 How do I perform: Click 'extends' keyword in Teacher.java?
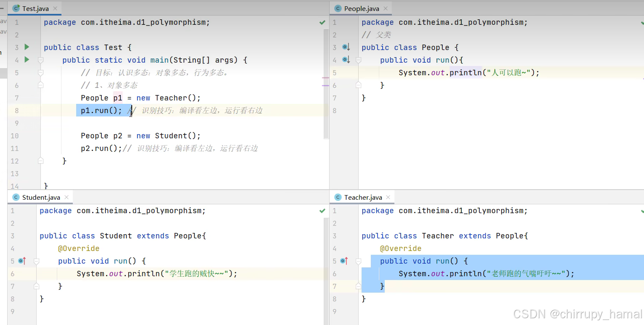(475, 236)
